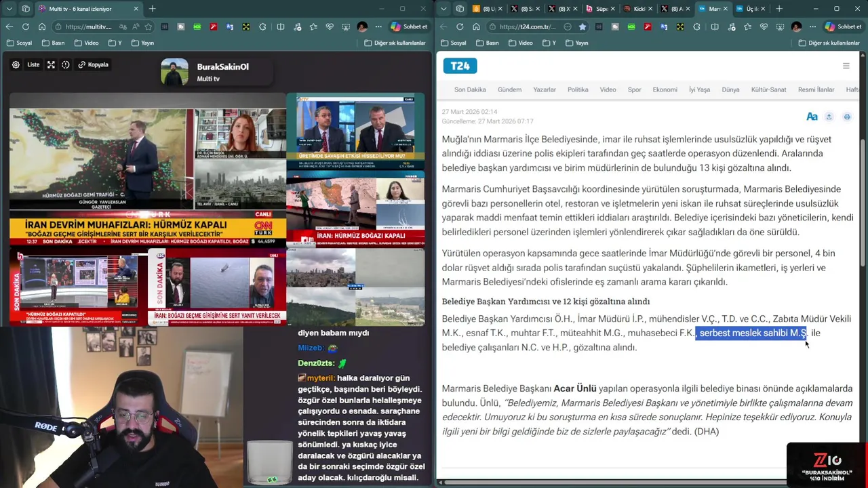Open Diğer sık kullanılanlar in left window
The image size is (868, 488).
click(395, 43)
